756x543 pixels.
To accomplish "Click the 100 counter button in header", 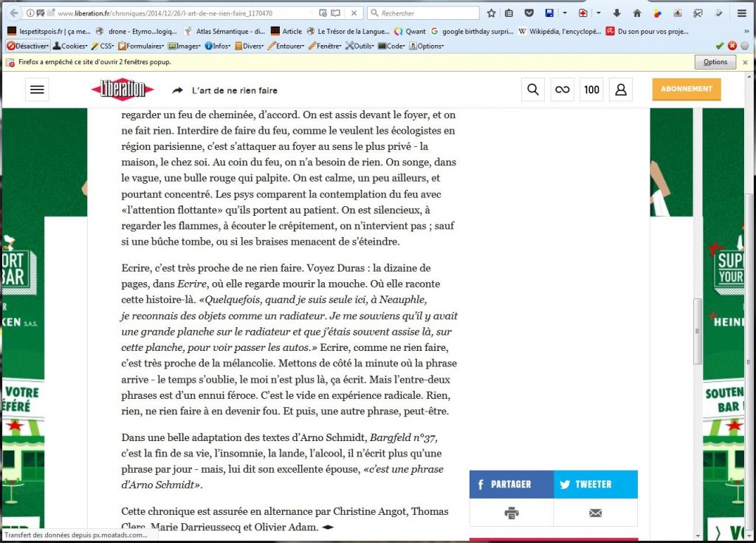I will coord(591,90).
